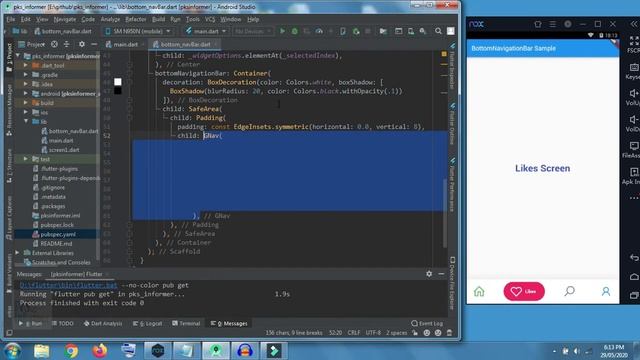Open Messages panel settings gear
The image size is (640, 360).
[x=429, y=274]
